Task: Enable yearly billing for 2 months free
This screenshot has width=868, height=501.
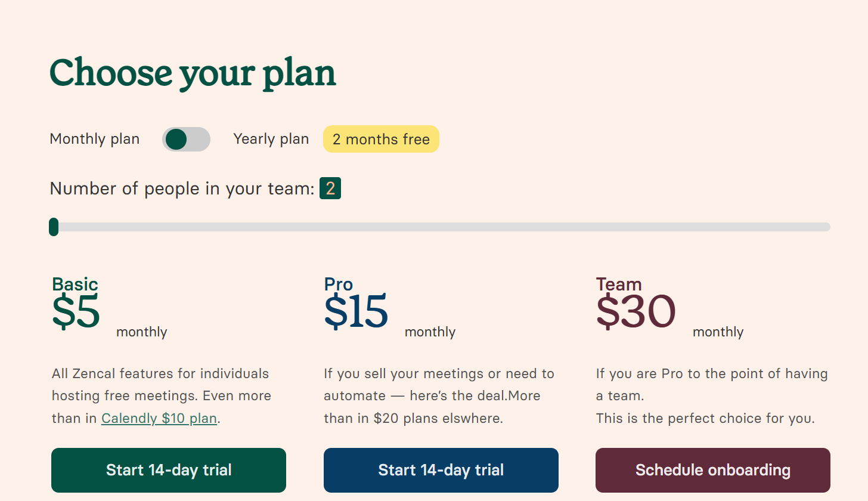Action: coord(185,139)
